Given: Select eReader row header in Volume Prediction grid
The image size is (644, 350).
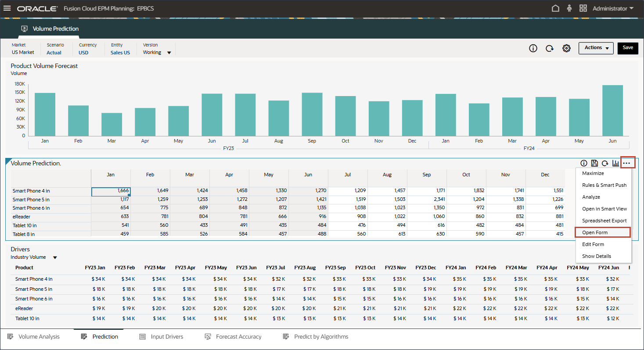Looking at the screenshot, I should pos(51,216).
